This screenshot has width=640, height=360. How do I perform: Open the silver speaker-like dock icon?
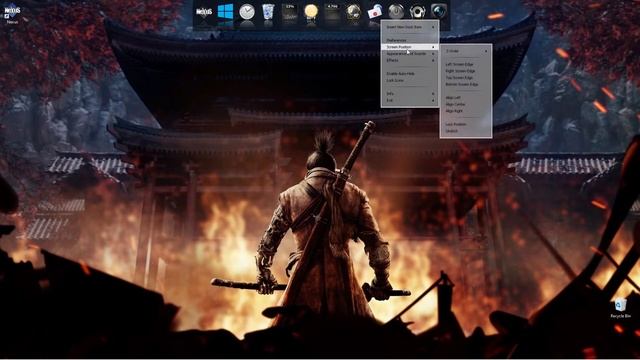(x=417, y=12)
